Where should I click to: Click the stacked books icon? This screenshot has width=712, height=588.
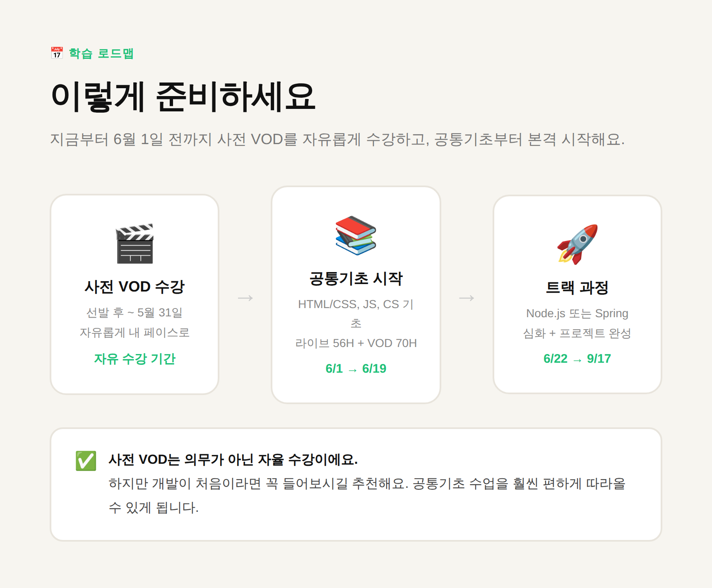click(x=356, y=235)
